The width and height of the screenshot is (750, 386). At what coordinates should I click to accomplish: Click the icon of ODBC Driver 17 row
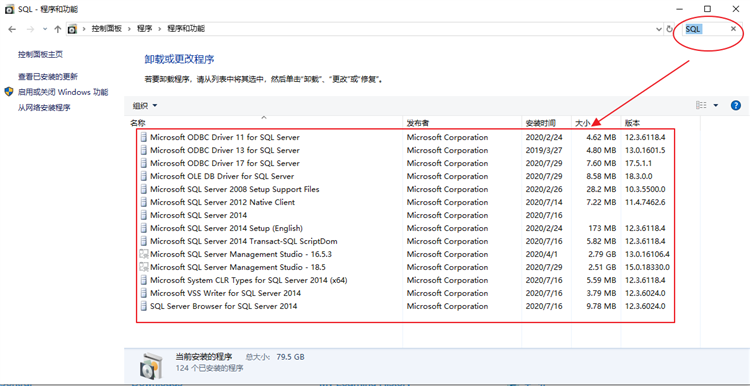(x=144, y=163)
